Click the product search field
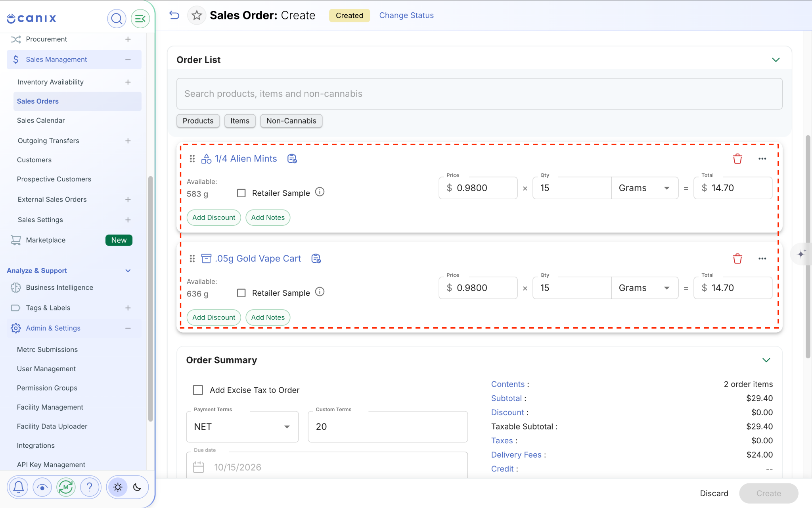This screenshot has height=508, width=812. [x=479, y=94]
